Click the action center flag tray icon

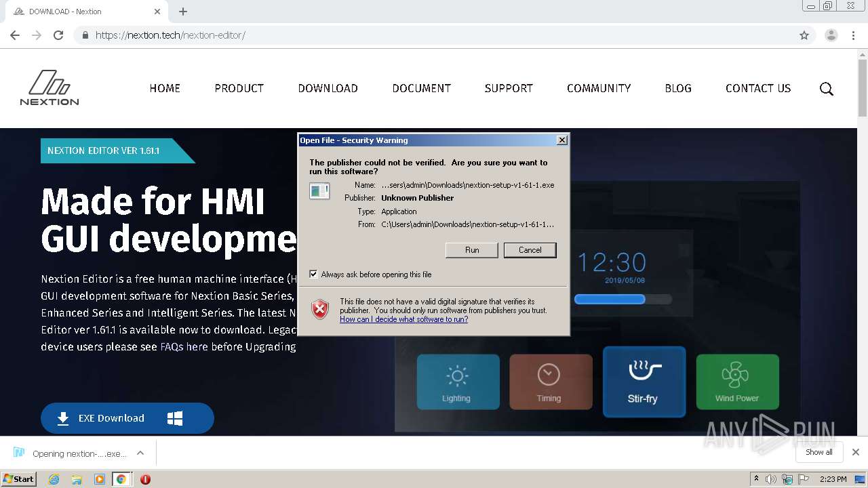pyautogui.click(x=804, y=479)
